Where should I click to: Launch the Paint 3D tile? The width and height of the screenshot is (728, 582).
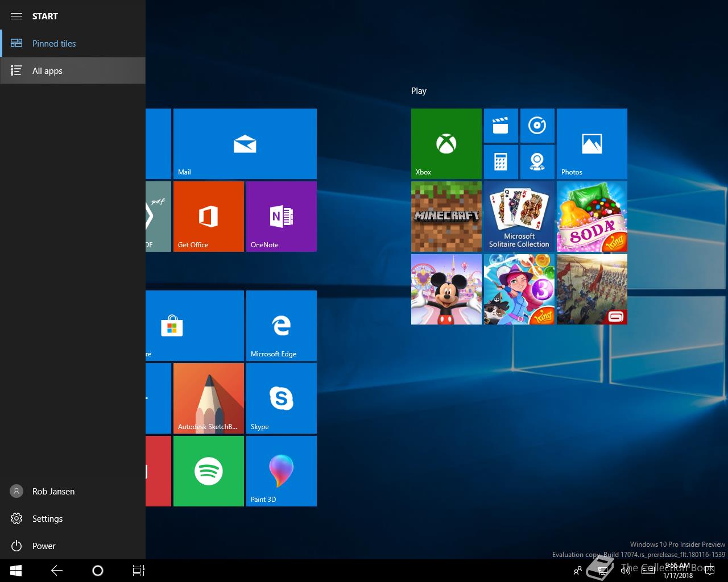click(282, 471)
